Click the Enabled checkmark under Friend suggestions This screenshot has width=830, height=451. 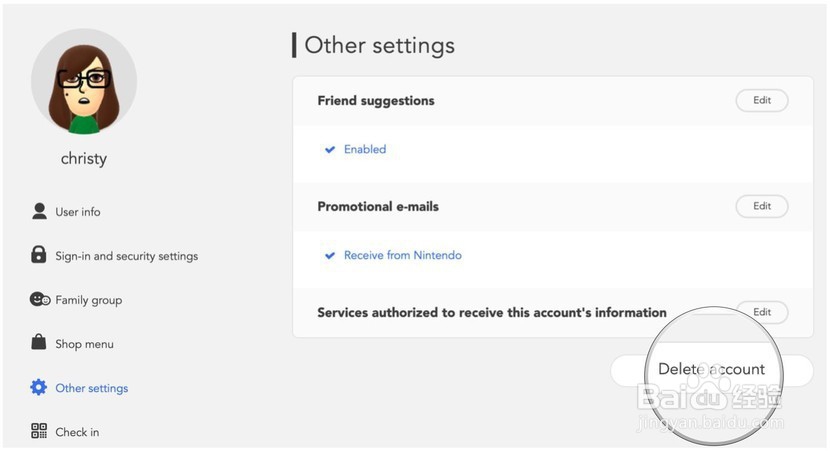click(x=330, y=150)
